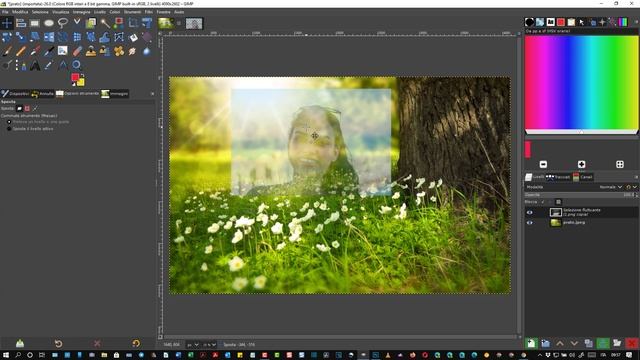
Task: Open the File menu
Action: 5,12
